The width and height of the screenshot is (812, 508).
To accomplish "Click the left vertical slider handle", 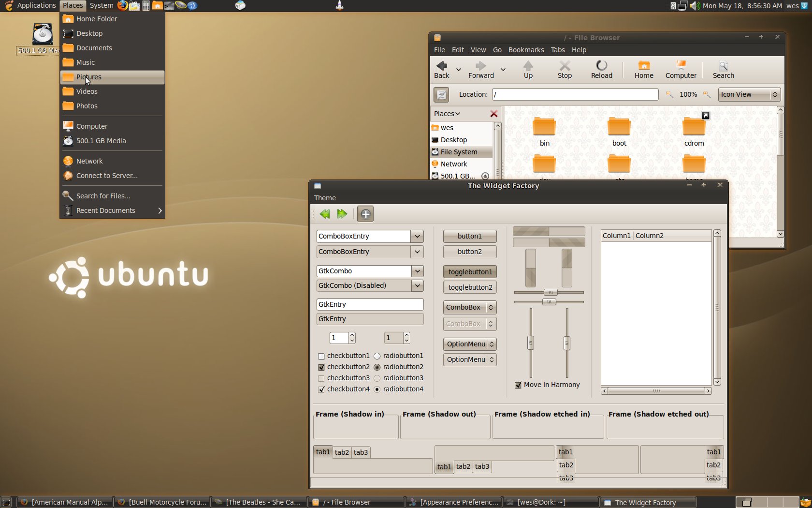I will coord(531,343).
